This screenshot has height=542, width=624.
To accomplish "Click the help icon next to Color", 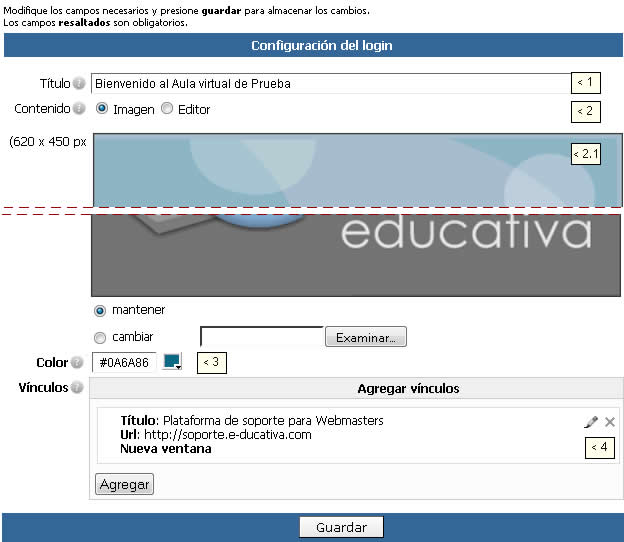I will click(x=77, y=363).
